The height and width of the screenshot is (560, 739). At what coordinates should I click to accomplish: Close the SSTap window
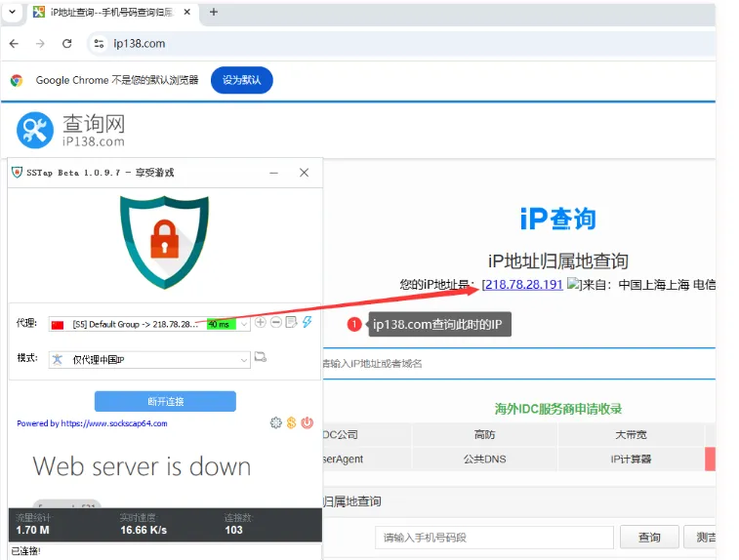[304, 173]
